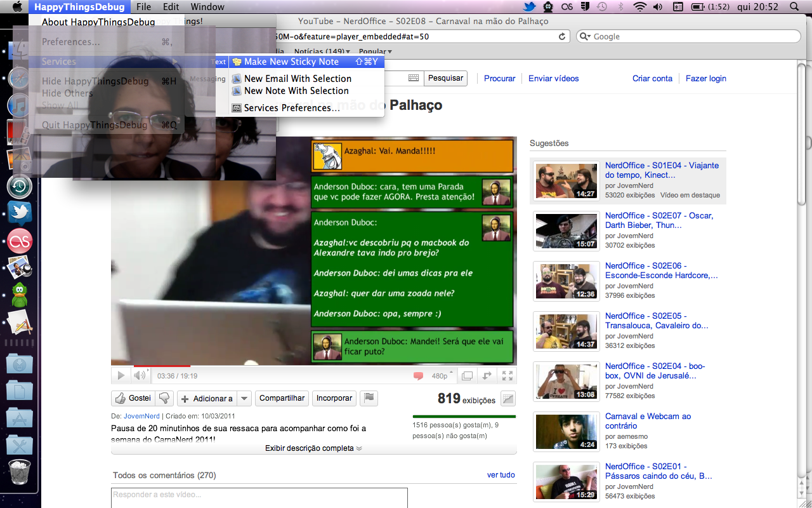The image size is (812, 508).
Task: Open Twitter icon in menu bar
Action: 530,7
